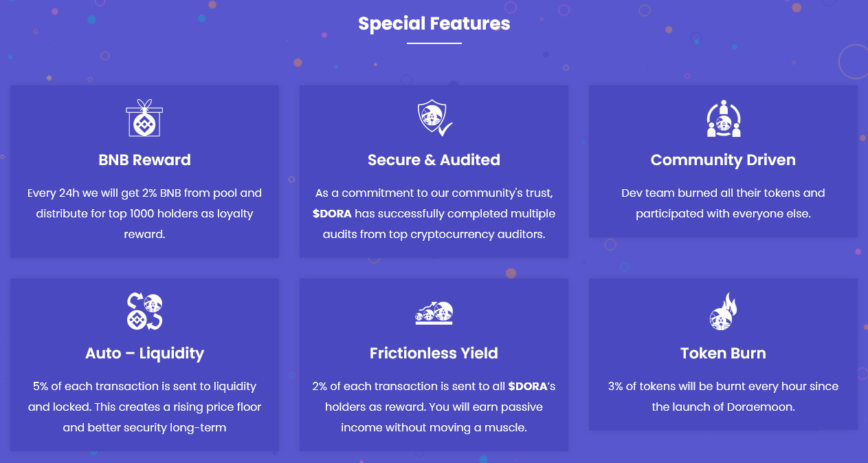
Task: Click the Special Features section title
Action: 434,23
